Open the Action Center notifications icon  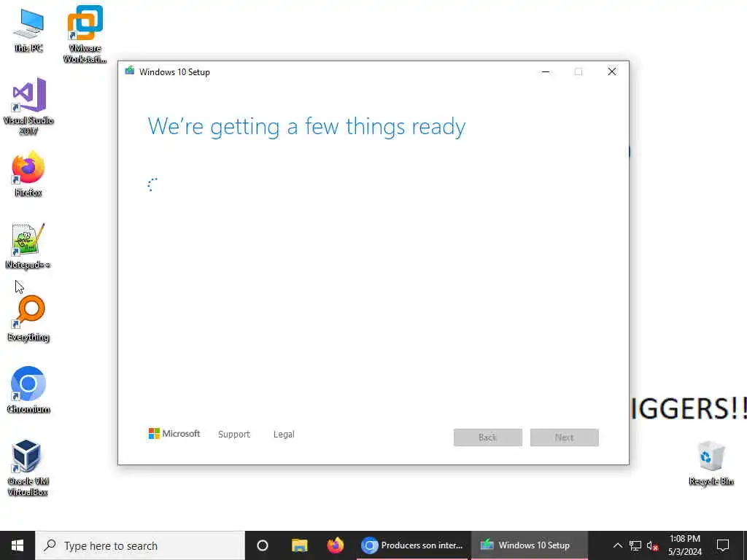(723, 545)
